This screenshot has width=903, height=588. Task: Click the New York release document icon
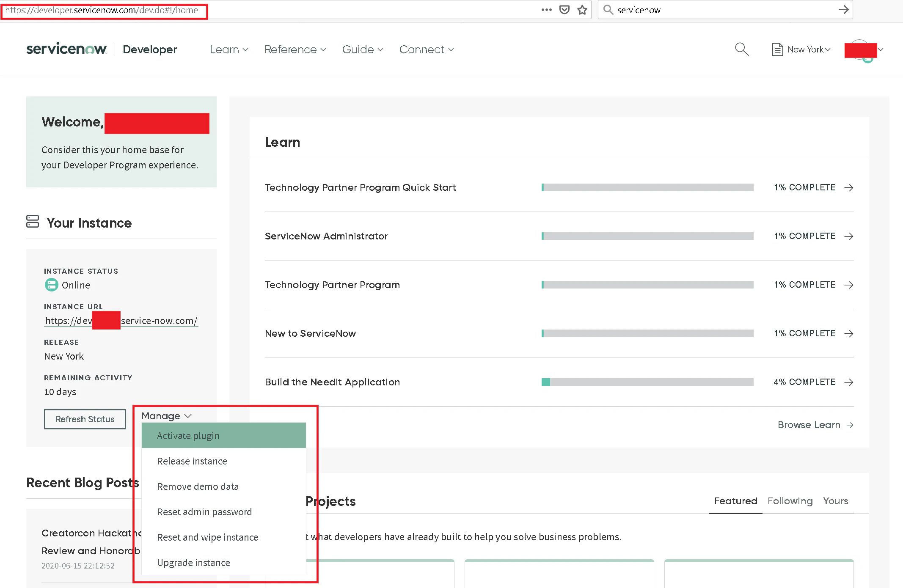point(777,49)
